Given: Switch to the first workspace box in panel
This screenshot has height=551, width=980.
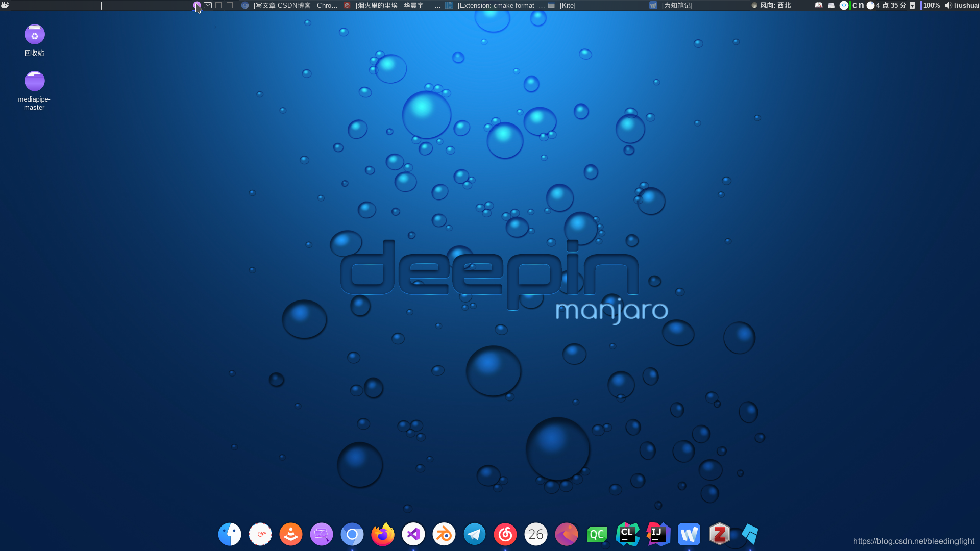Looking at the screenshot, I should click(218, 5).
